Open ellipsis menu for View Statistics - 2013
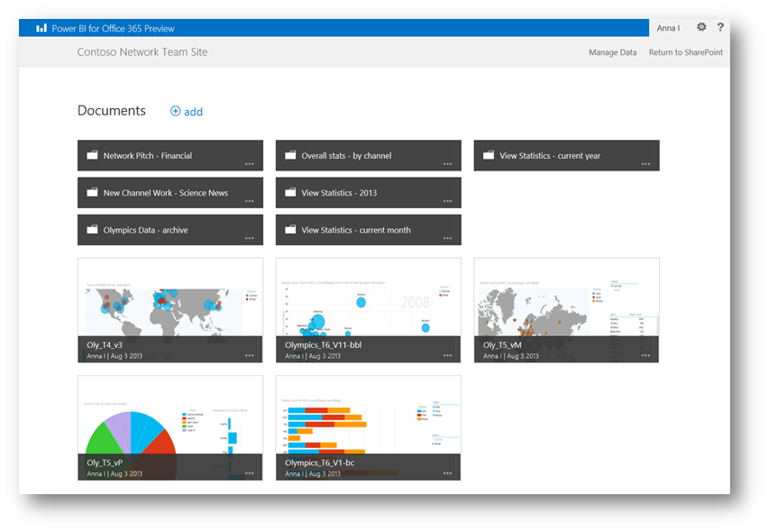 click(448, 201)
